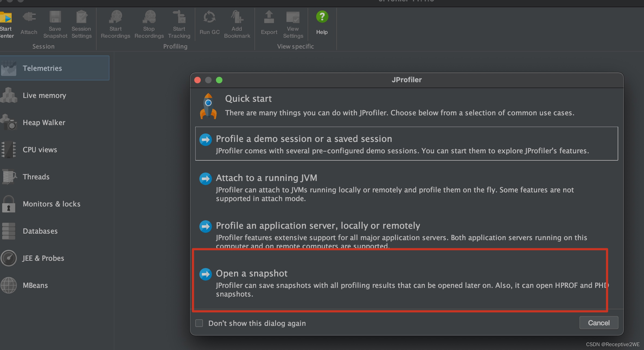Click the MBeans globe icon
Viewport: 644px width, 350px height.
point(8,285)
